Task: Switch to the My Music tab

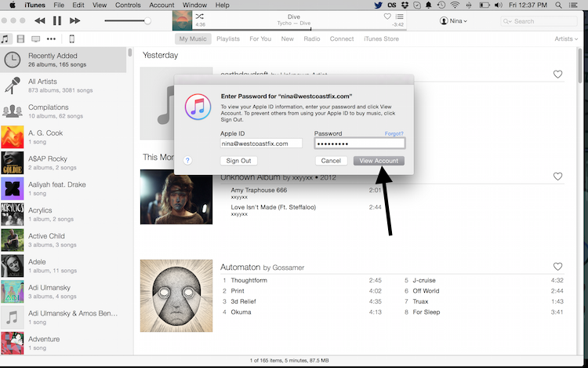Action: [x=193, y=38]
